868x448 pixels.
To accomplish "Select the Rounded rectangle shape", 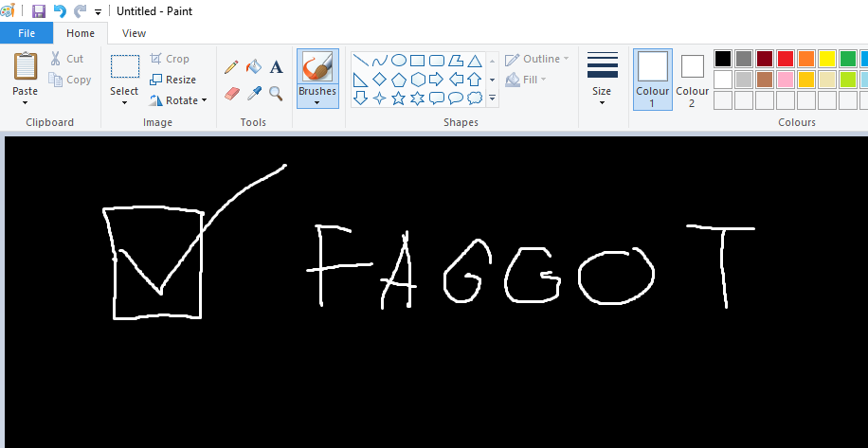I will [437, 61].
